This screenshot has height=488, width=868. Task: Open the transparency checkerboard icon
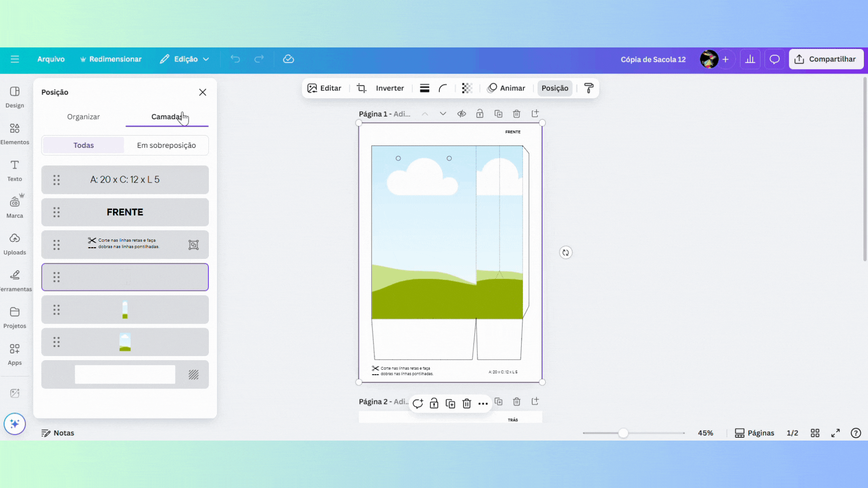[x=467, y=88]
